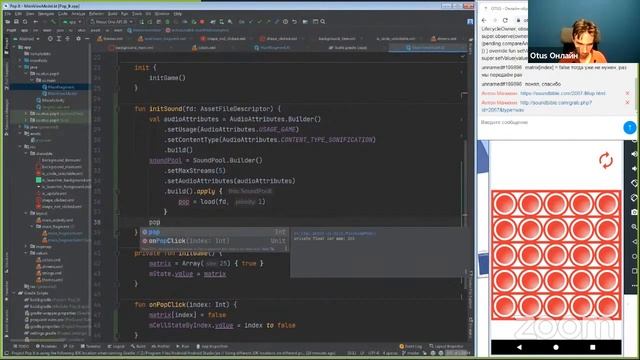Open the Refactor menu

[97, 13]
